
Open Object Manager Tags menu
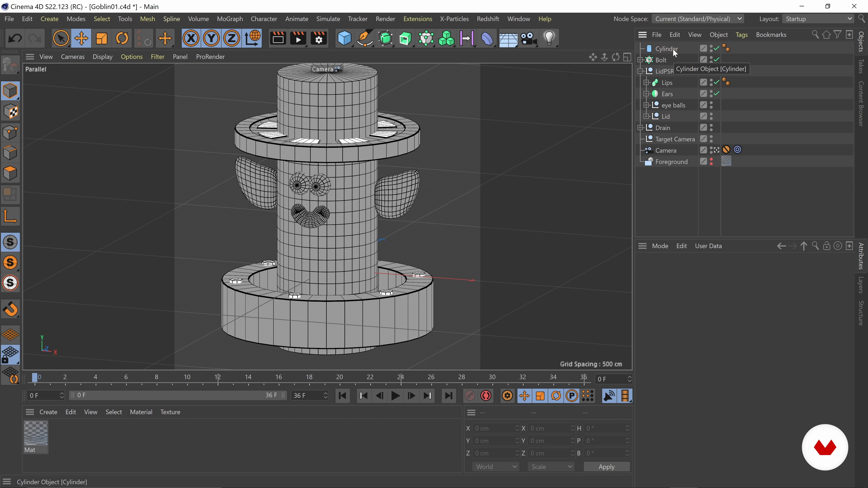pos(742,35)
